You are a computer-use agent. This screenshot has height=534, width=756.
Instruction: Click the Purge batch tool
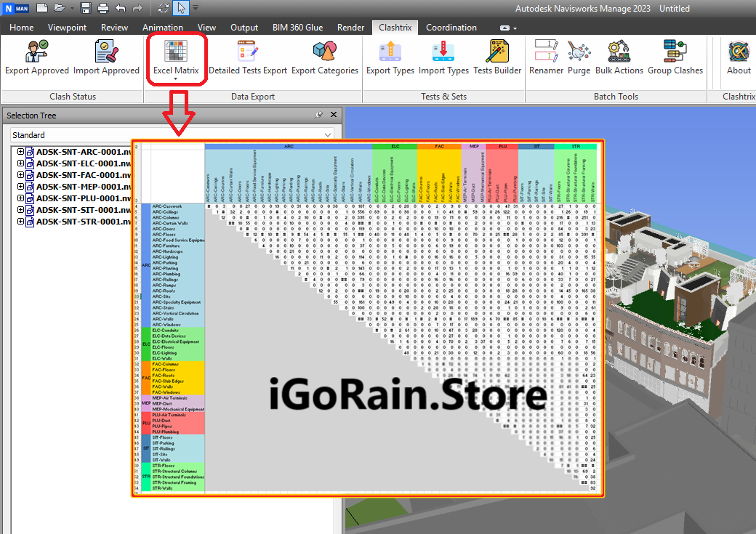579,57
